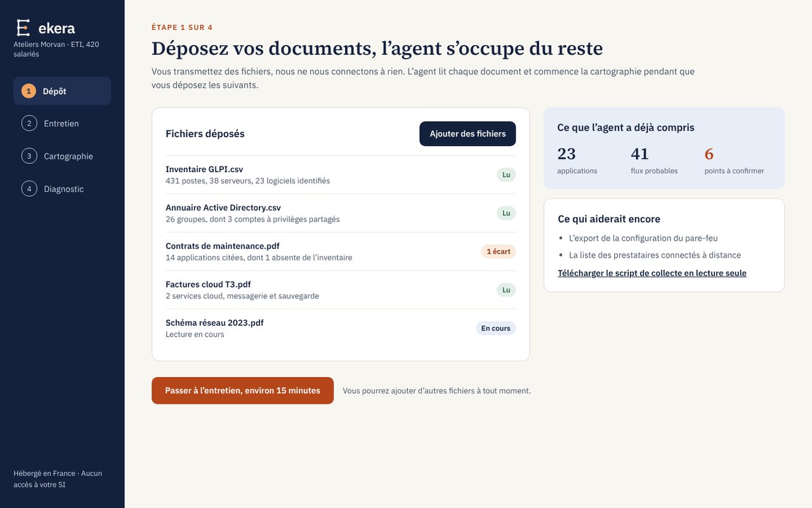Click '14 applications citées' description
This screenshot has height=508, width=812.
[259, 258]
